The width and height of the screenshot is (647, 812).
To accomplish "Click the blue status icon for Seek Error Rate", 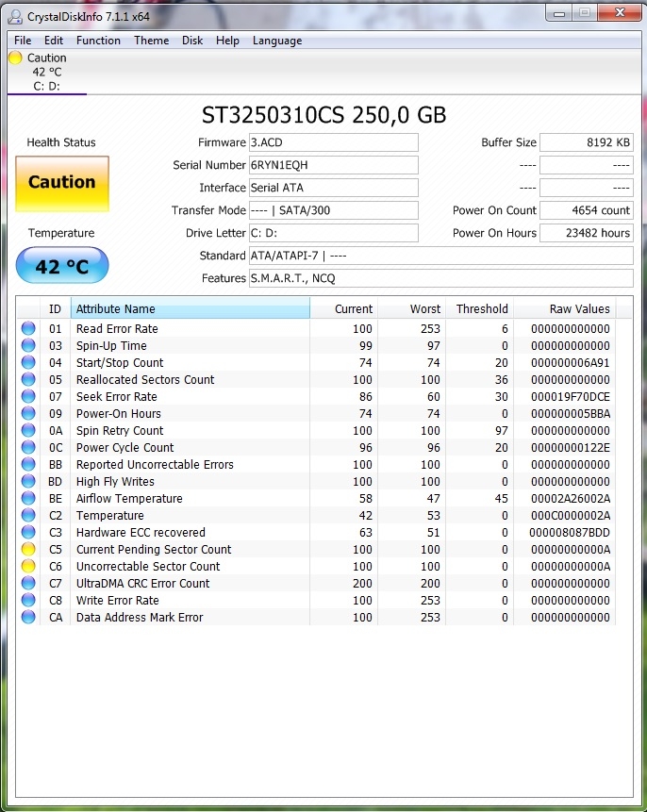I will (x=28, y=396).
